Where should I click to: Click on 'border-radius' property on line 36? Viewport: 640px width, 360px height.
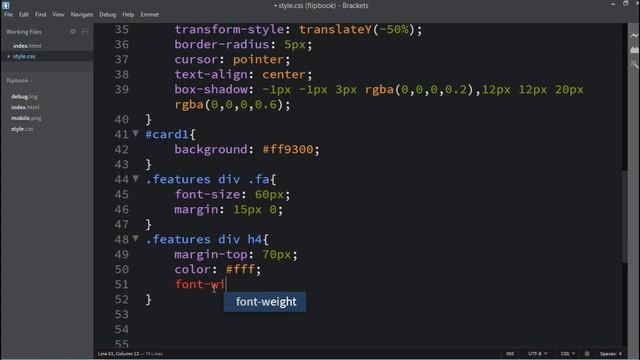pos(222,44)
